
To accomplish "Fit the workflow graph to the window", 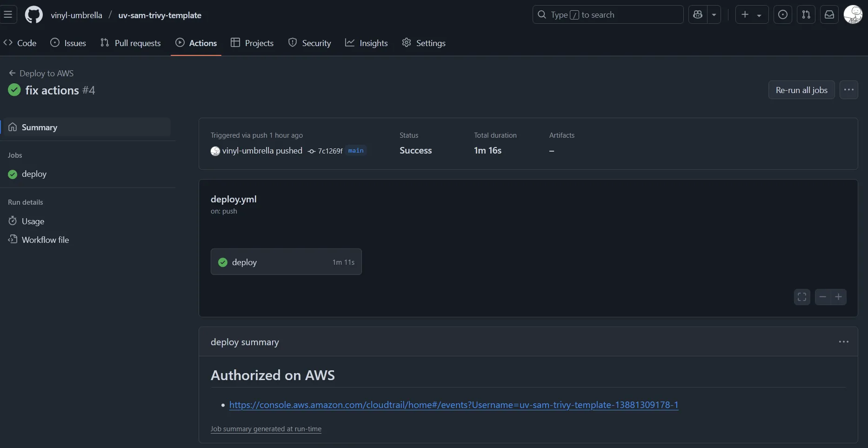I will tap(802, 297).
